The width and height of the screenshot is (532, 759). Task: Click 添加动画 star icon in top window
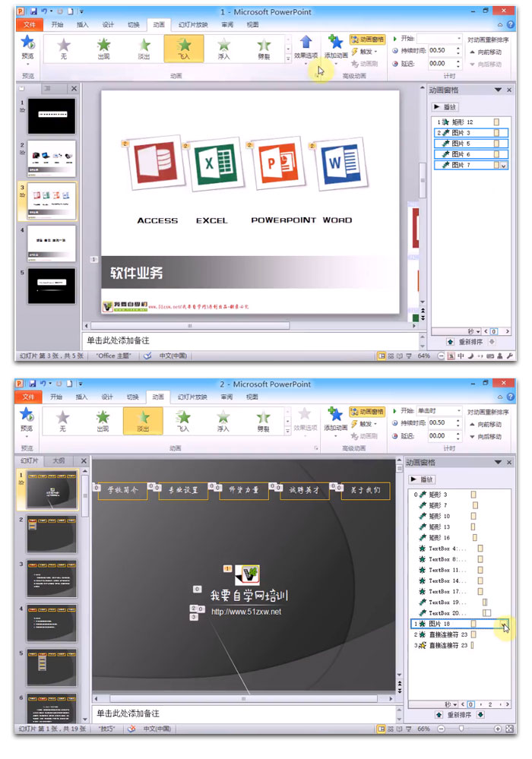pos(335,43)
